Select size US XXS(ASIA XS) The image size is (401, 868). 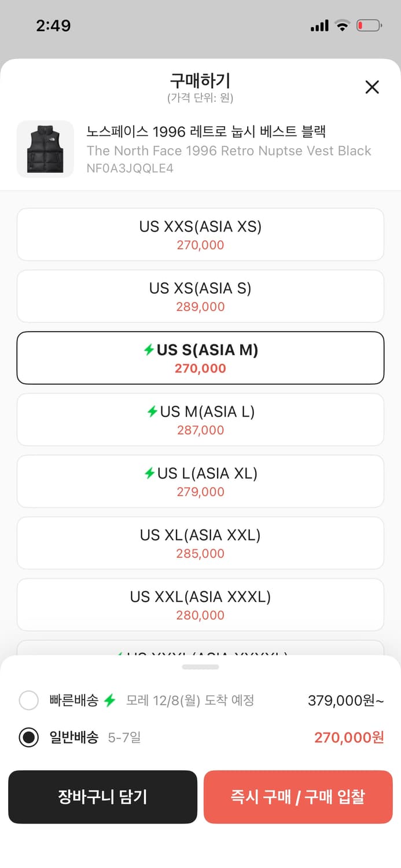[x=200, y=234]
